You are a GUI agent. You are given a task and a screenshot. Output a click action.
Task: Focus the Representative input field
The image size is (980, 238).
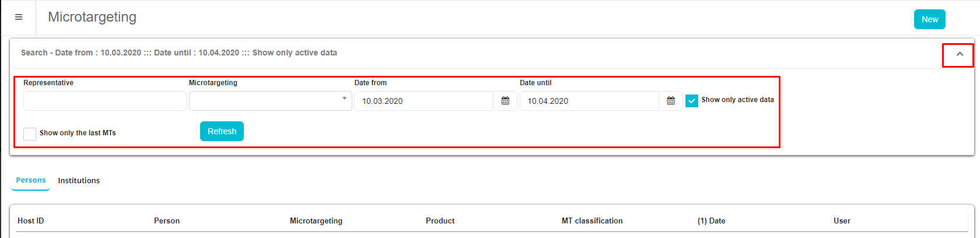[105, 101]
